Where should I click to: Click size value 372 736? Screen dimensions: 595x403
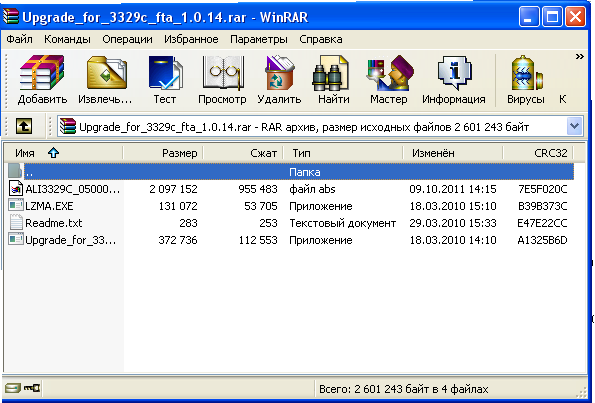178,240
